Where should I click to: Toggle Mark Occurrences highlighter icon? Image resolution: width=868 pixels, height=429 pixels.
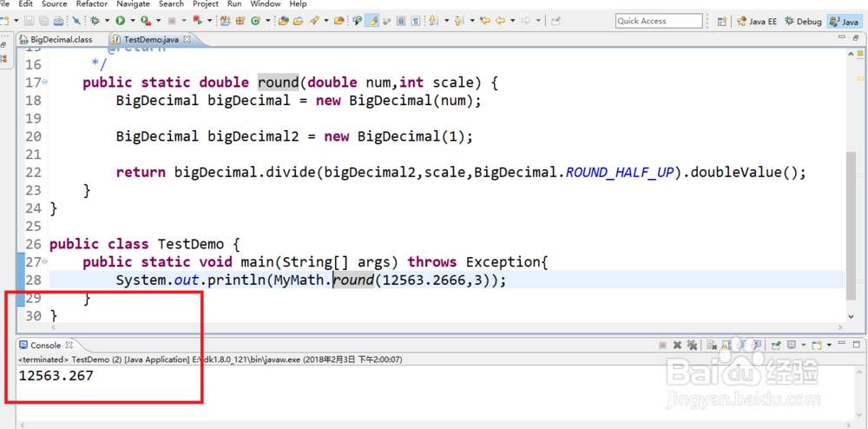click(x=372, y=21)
